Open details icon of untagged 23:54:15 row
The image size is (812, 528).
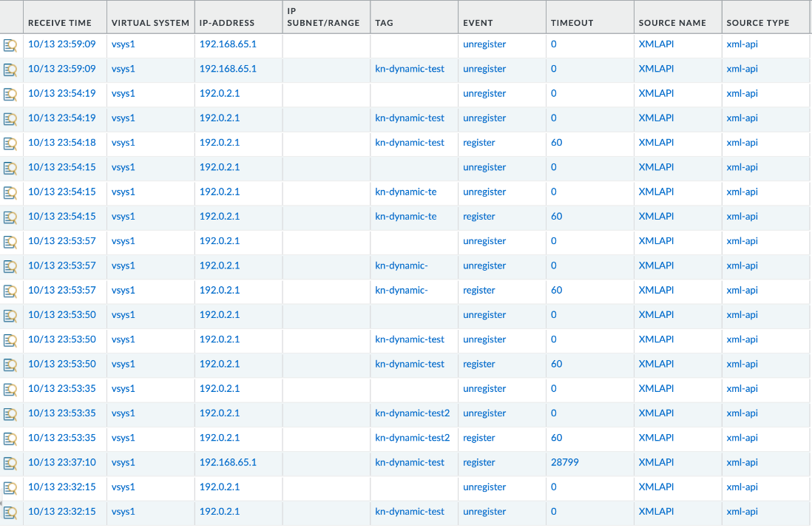pyautogui.click(x=10, y=168)
